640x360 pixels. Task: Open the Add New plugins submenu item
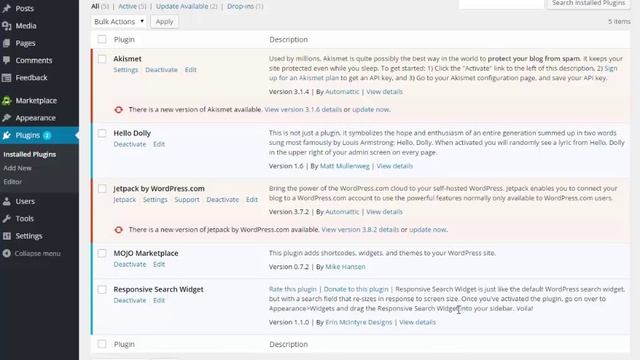(x=18, y=168)
